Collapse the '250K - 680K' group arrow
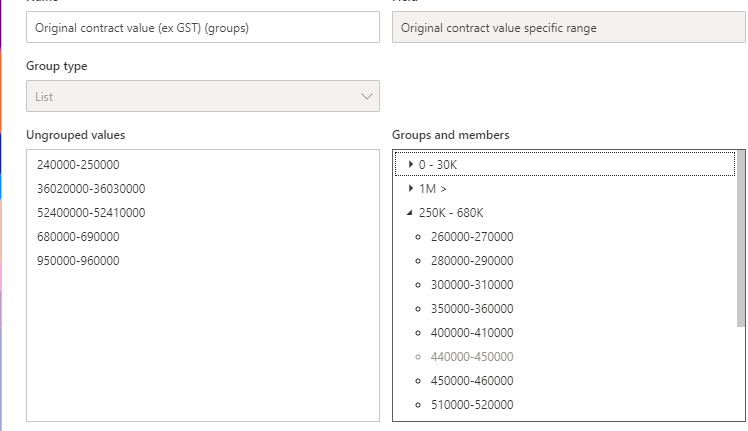The height and width of the screenshot is (431, 748). tap(410, 213)
